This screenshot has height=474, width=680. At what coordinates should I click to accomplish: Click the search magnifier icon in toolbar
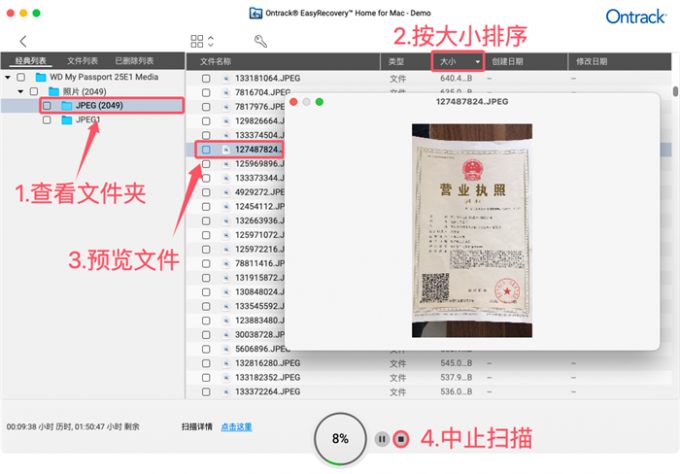pyautogui.click(x=260, y=41)
